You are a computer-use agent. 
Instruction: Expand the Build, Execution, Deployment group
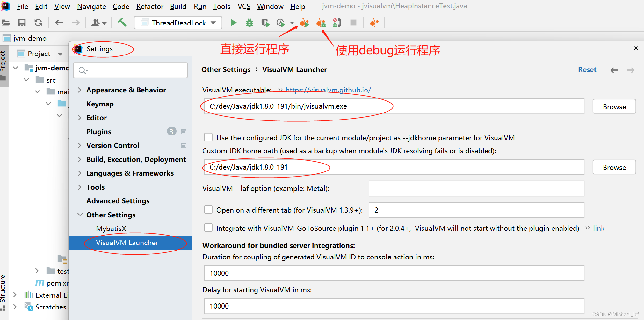coord(80,159)
